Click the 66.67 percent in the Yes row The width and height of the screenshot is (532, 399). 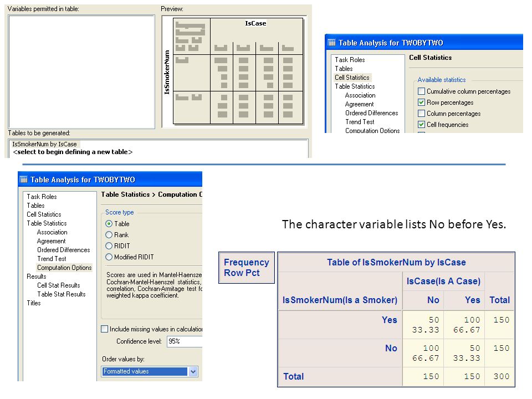click(x=467, y=330)
